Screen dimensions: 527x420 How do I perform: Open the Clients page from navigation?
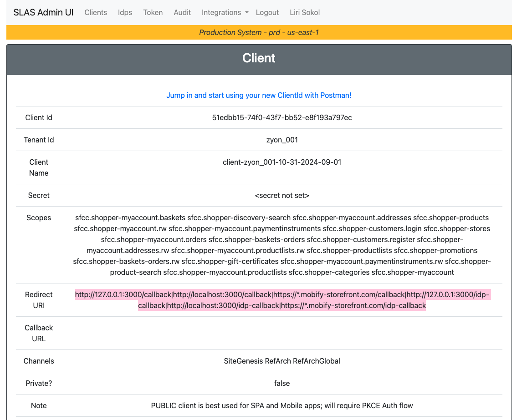(96, 12)
